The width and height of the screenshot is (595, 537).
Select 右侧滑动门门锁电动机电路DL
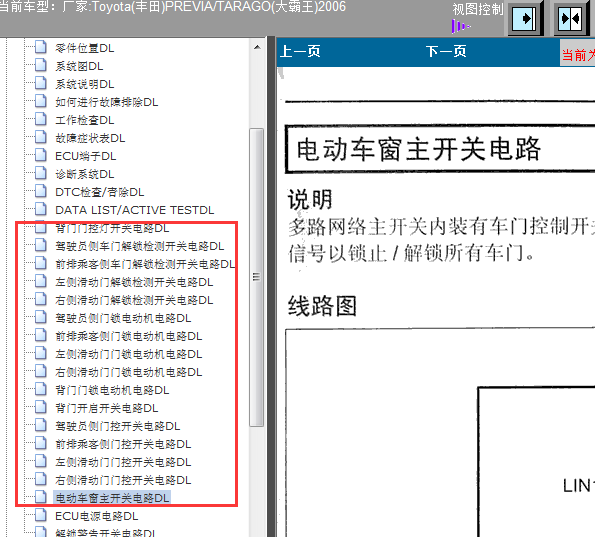pyautogui.click(x=129, y=372)
